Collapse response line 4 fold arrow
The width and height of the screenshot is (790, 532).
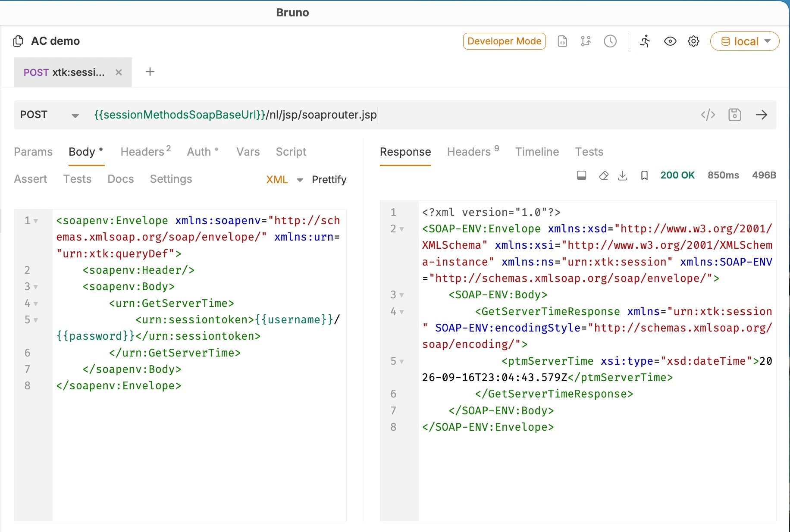point(402,312)
